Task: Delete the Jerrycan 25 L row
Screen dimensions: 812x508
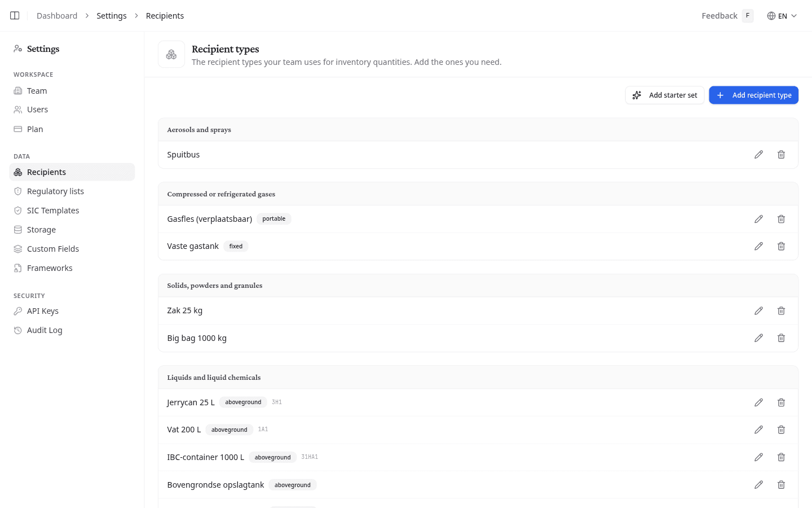Action: [781, 402]
